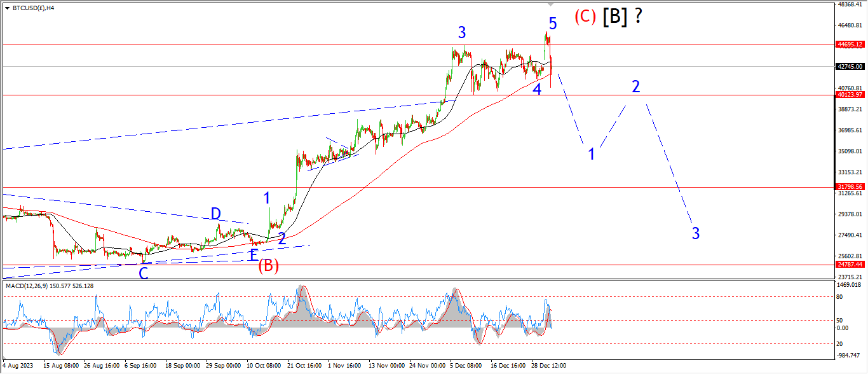
Task: Click the red 40123.97 price level tag
Action: coord(850,95)
